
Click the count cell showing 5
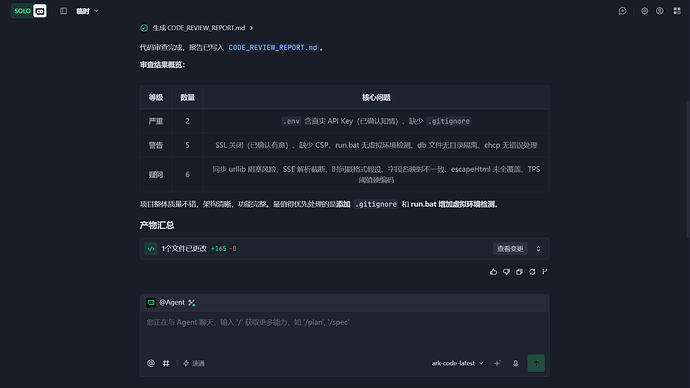(x=187, y=145)
